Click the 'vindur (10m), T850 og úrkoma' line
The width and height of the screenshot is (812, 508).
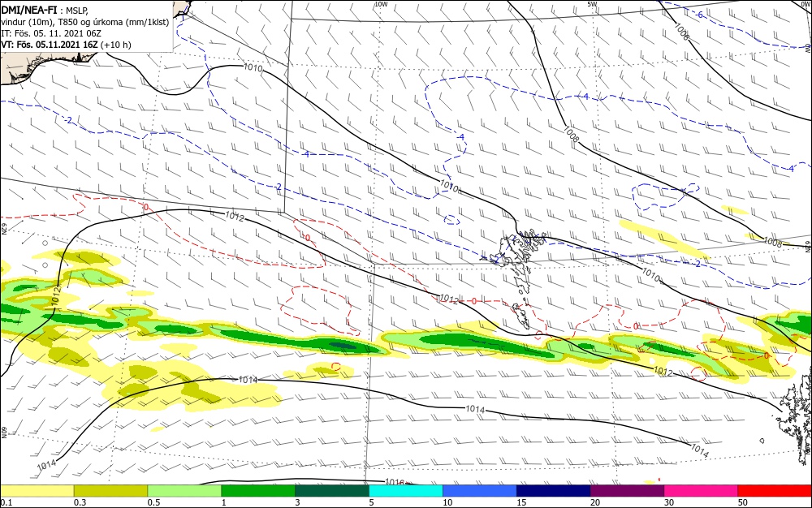(x=85, y=22)
